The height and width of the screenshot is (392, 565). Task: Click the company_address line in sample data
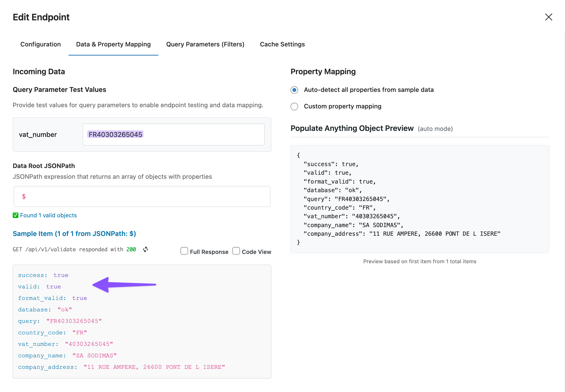point(121,367)
